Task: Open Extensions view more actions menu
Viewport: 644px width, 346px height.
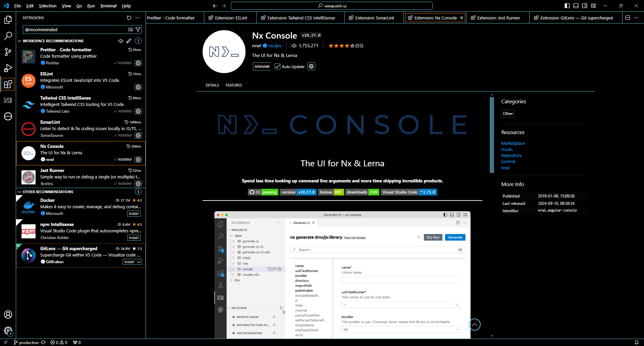Action: [x=138, y=18]
